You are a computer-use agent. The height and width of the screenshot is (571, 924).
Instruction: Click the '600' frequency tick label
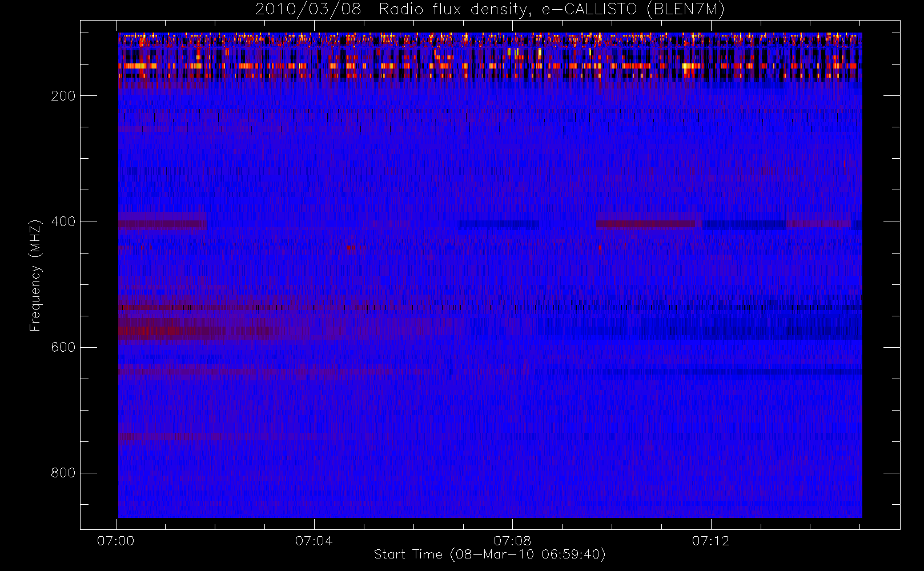click(63, 347)
